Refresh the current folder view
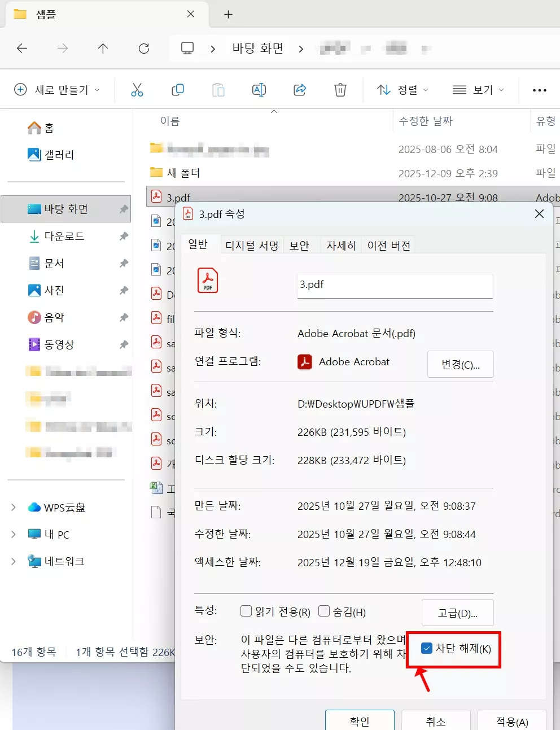Screen dimensions: 560x730 (143, 49)
